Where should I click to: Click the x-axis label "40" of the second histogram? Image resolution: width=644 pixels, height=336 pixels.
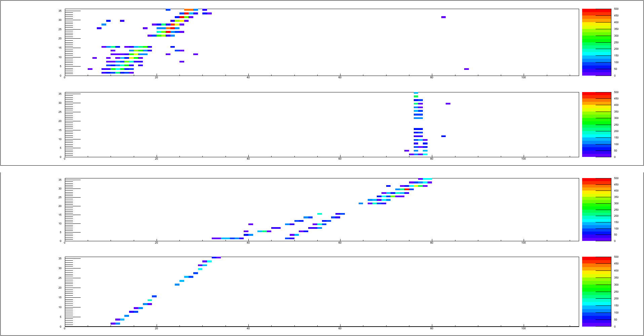pos(248,159)
